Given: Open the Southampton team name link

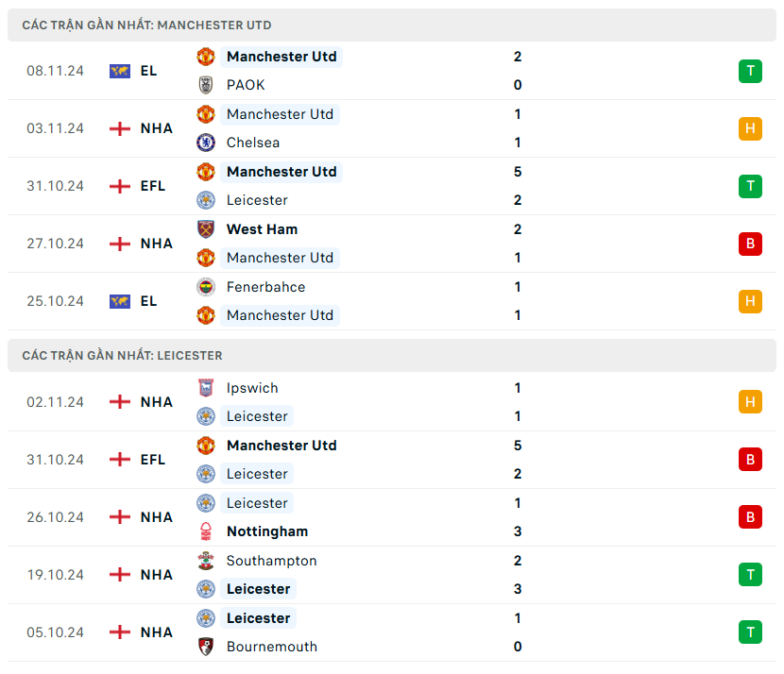Looking at the screenshot, I should [271, 561].
